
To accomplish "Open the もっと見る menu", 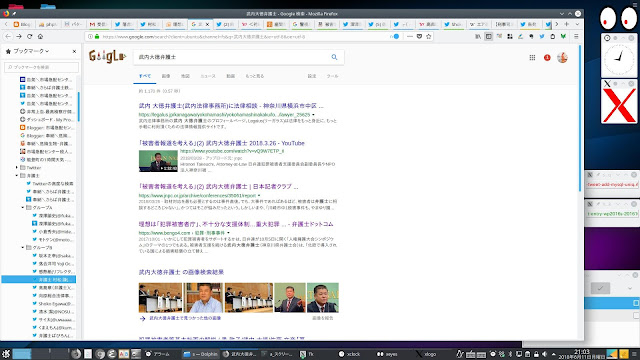I will (x=255, y=76).
